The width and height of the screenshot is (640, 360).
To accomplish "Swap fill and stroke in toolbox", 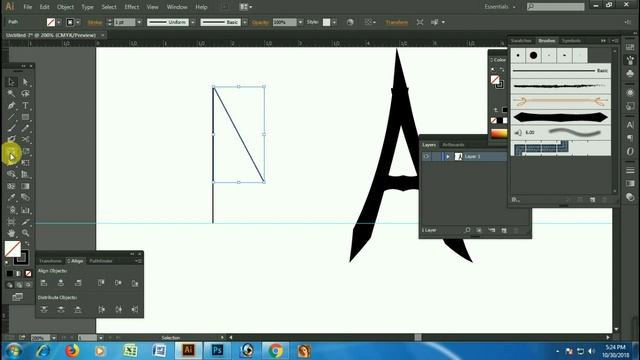I will [x=27, y=243].
